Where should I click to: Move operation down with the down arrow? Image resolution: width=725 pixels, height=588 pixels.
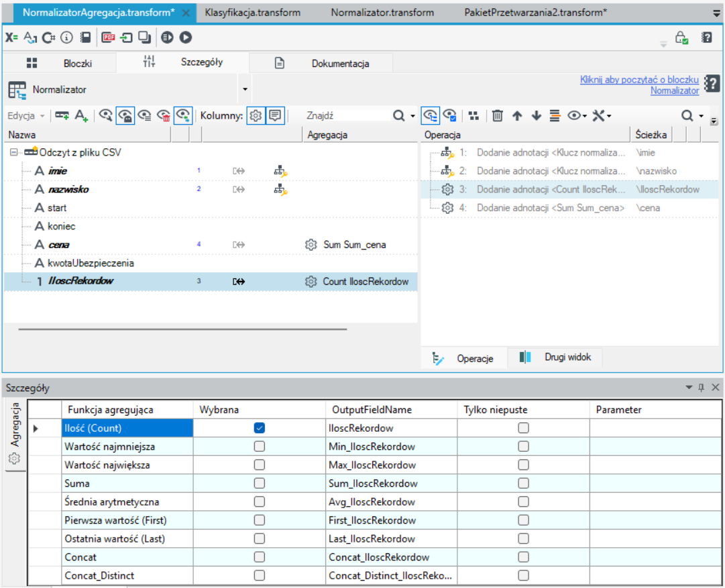(x=537, y=115)
